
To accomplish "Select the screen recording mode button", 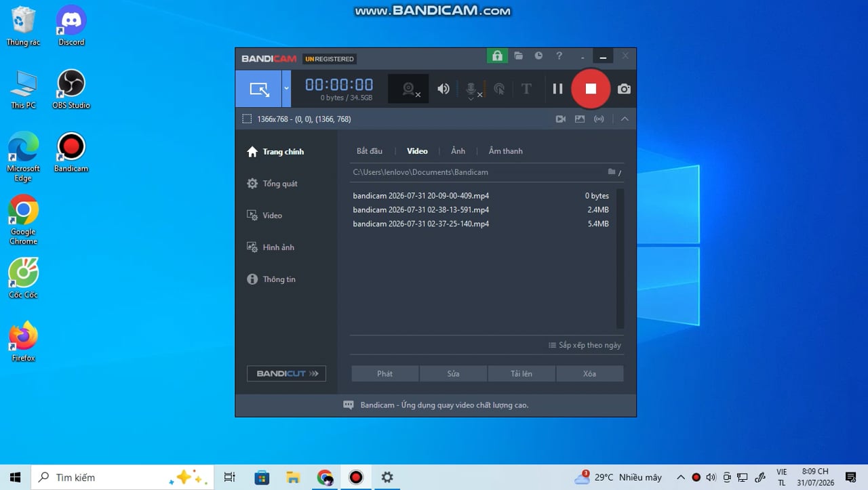I will [x=258, y=89].
